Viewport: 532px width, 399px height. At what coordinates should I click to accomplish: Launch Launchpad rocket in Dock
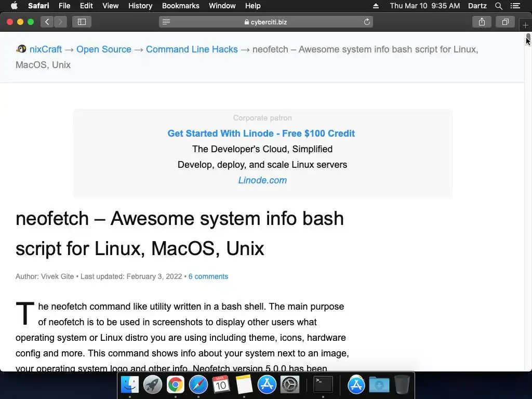[153, 385]
